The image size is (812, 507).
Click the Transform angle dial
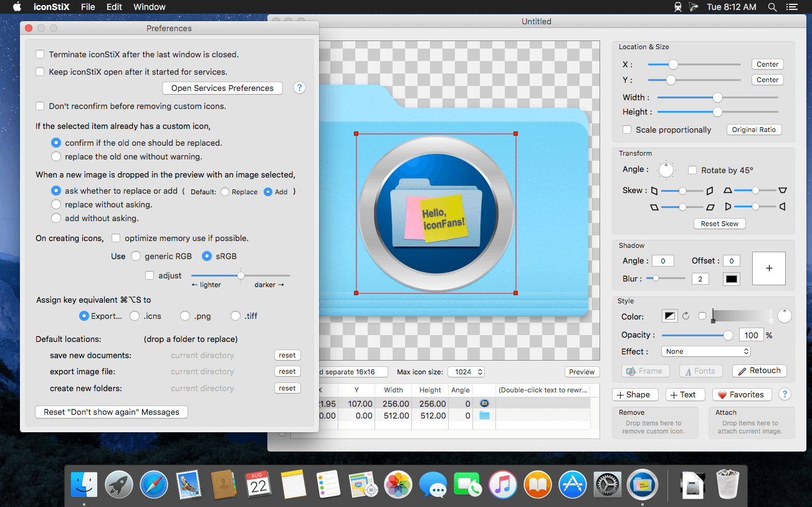(x=667, y=169)
